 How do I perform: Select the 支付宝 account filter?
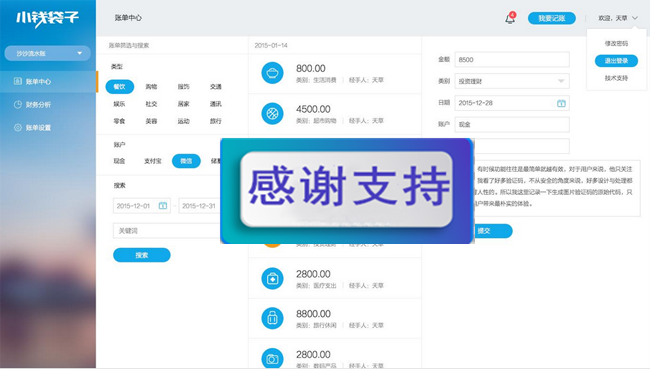click(x=153, y=161)
